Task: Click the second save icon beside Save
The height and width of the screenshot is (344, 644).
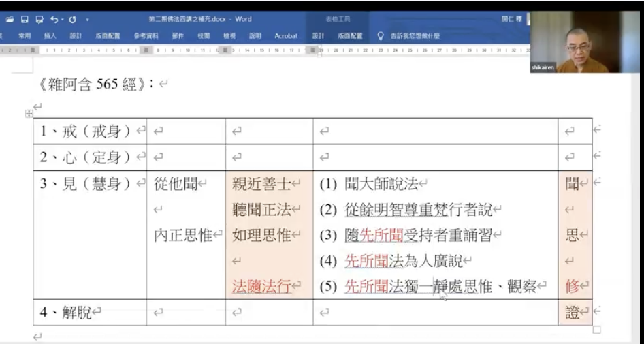Action: click(39, 20)
